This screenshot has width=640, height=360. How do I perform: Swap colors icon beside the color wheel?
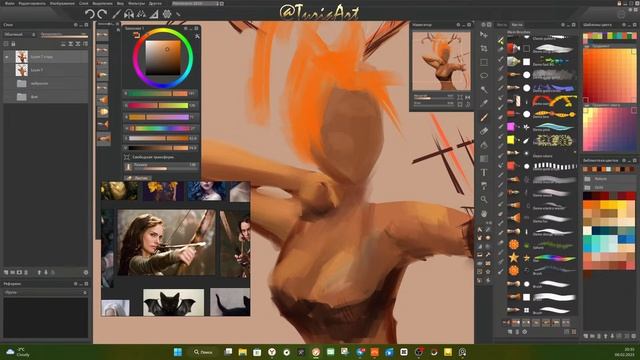[136, 36]
